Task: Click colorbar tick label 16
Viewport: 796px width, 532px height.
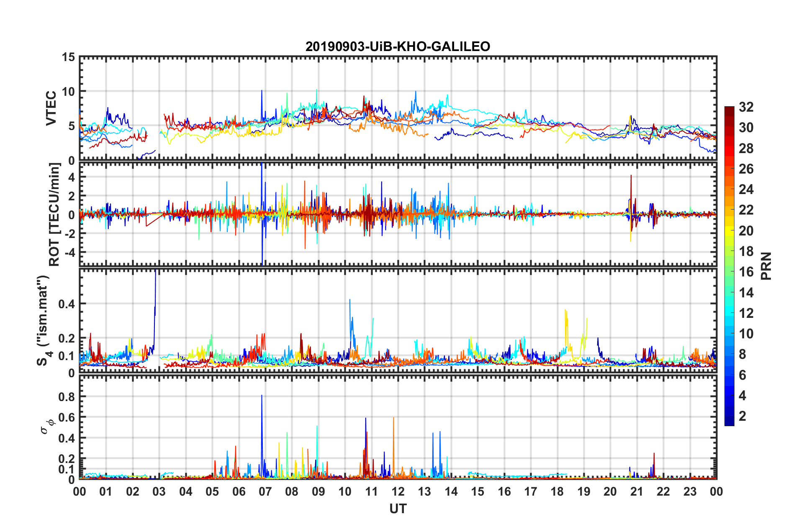Action: pos(746,272)
